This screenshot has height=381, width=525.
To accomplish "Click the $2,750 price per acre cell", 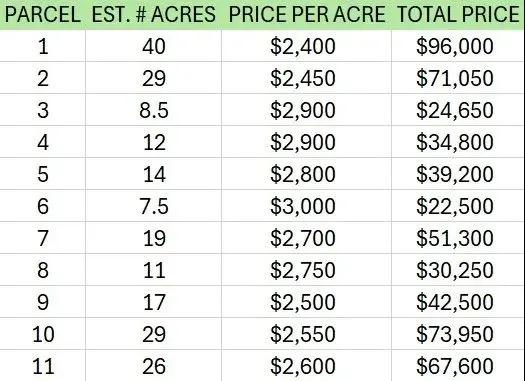I will point(306,270).
